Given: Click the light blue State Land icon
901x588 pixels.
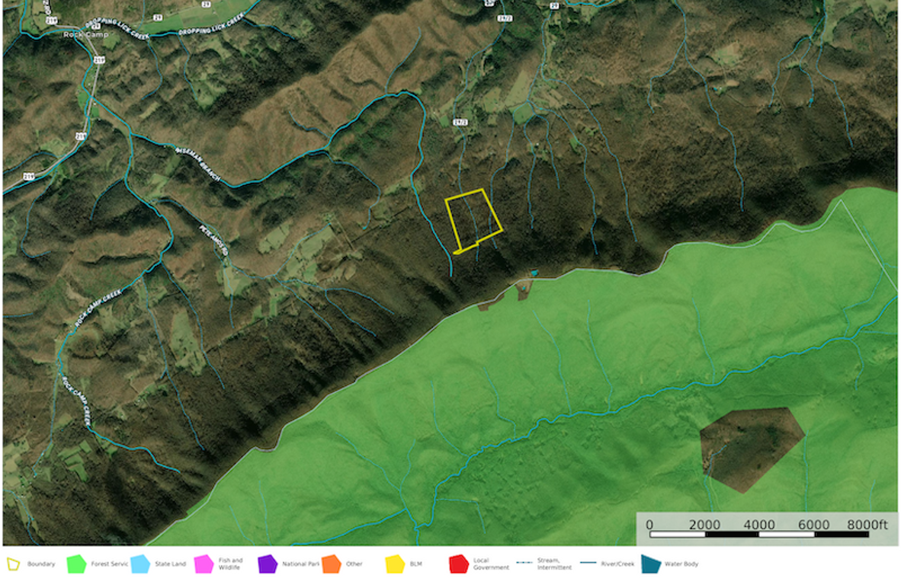Looking at the screenshot, I should (139, 564).
